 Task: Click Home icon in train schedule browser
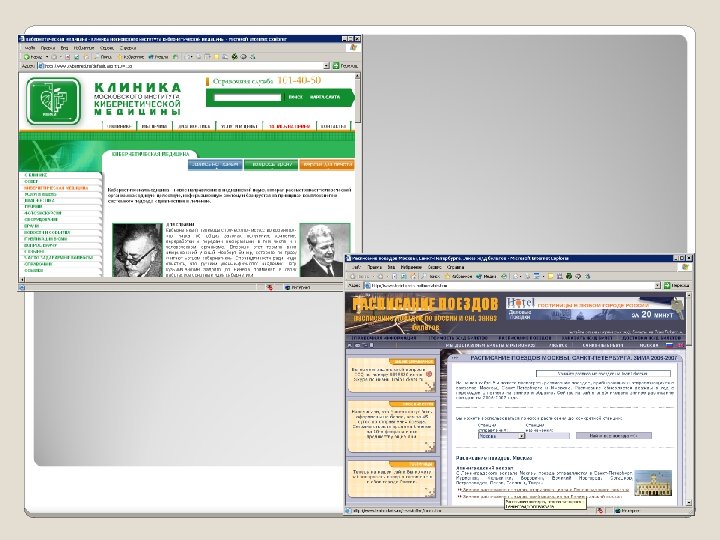(413, 276)
